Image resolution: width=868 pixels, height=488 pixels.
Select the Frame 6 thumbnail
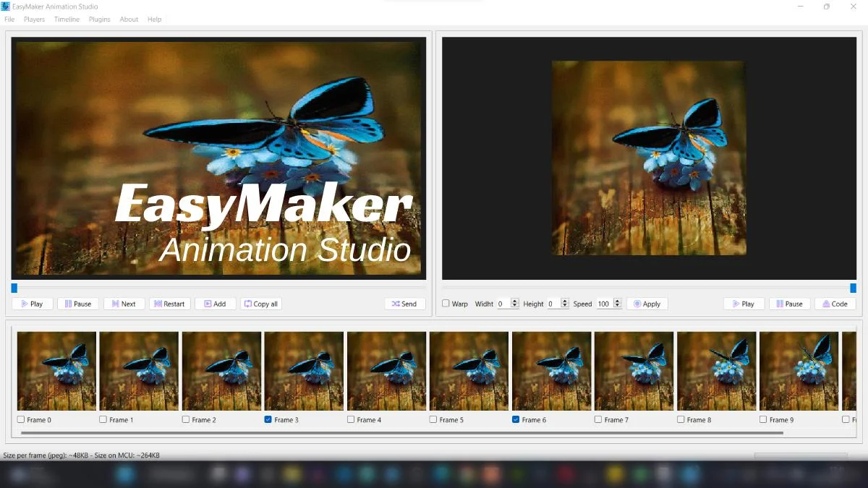[551, 371]
